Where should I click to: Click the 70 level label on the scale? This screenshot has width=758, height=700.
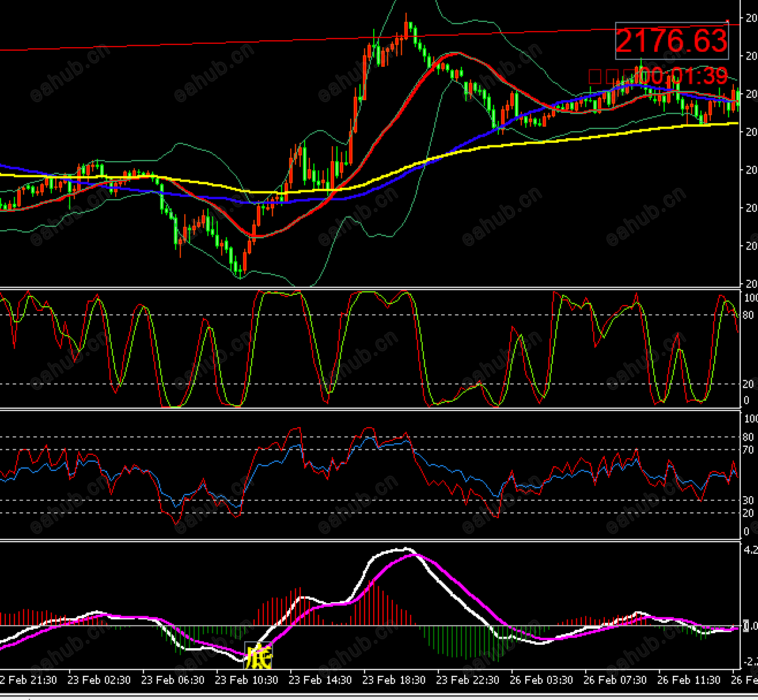point(748,450)
